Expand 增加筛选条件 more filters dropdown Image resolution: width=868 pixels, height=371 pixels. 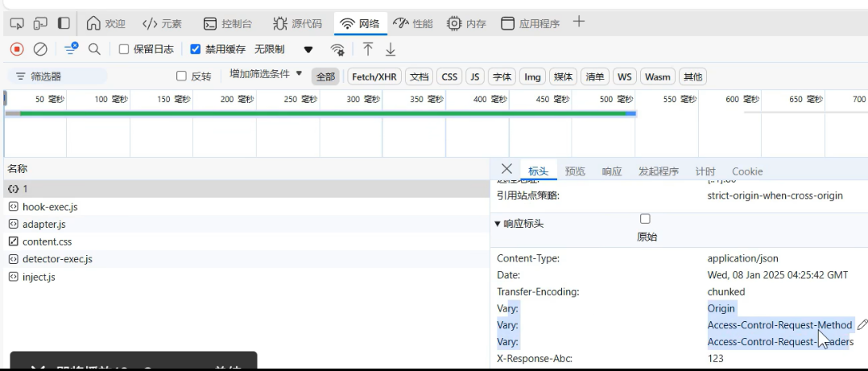pyautogui.click(x=266, y=73)
